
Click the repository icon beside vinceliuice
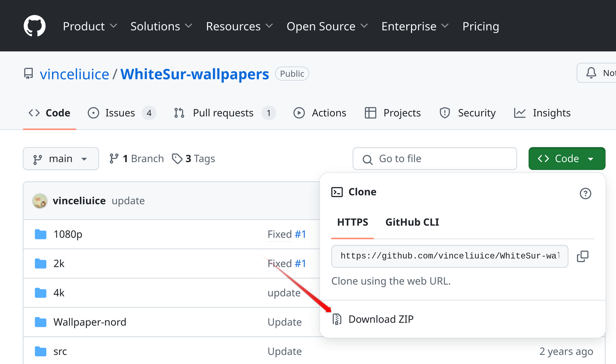28,74
